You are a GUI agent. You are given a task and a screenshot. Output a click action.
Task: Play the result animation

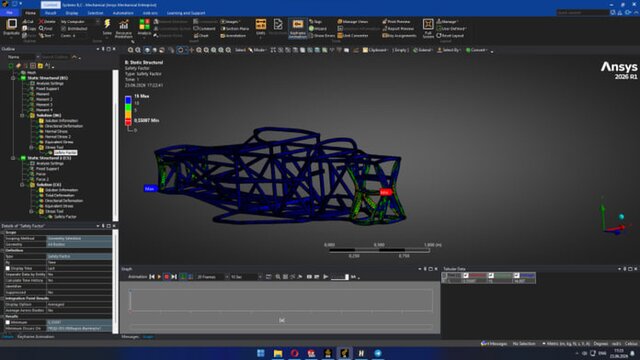(159, 277)
